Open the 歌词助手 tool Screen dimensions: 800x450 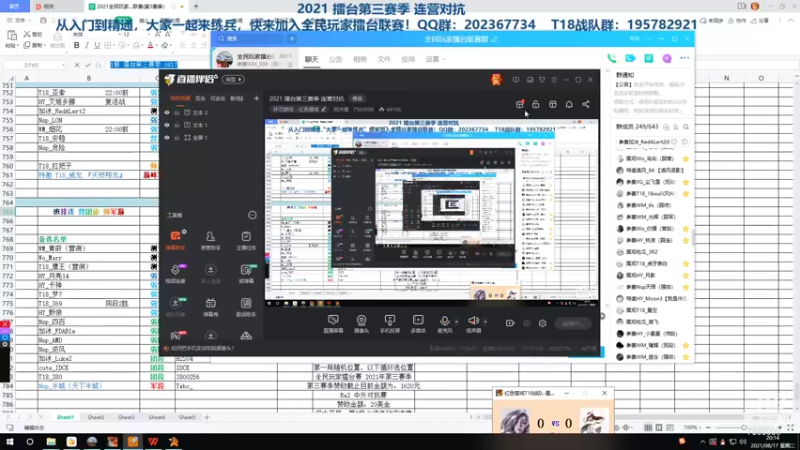click(246, 307)
